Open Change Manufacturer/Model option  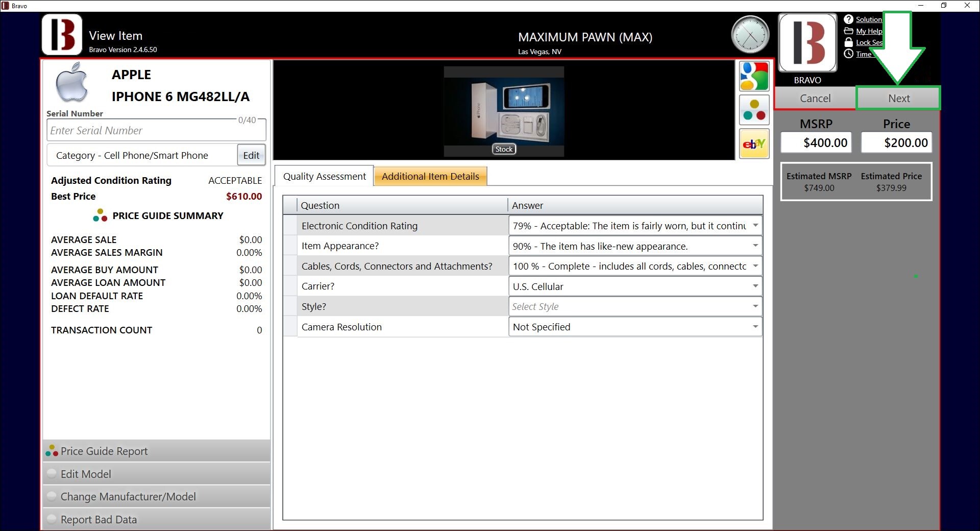[x=157, y=496]
